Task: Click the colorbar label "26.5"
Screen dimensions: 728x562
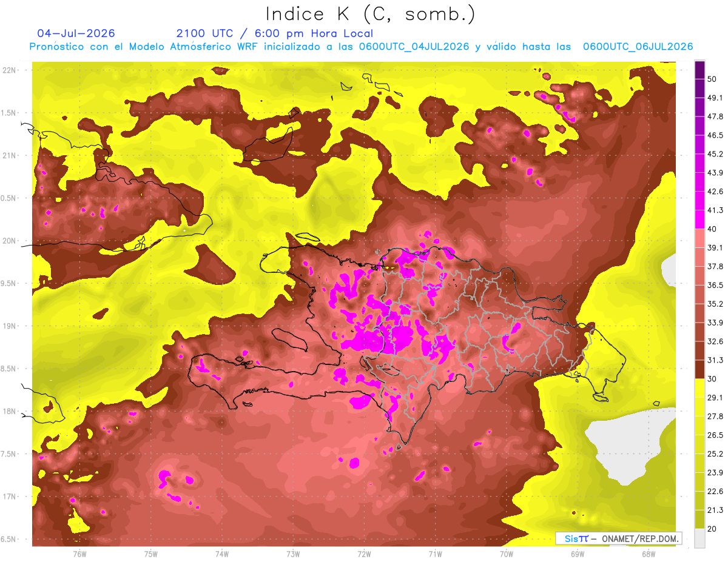Action: 715,435
